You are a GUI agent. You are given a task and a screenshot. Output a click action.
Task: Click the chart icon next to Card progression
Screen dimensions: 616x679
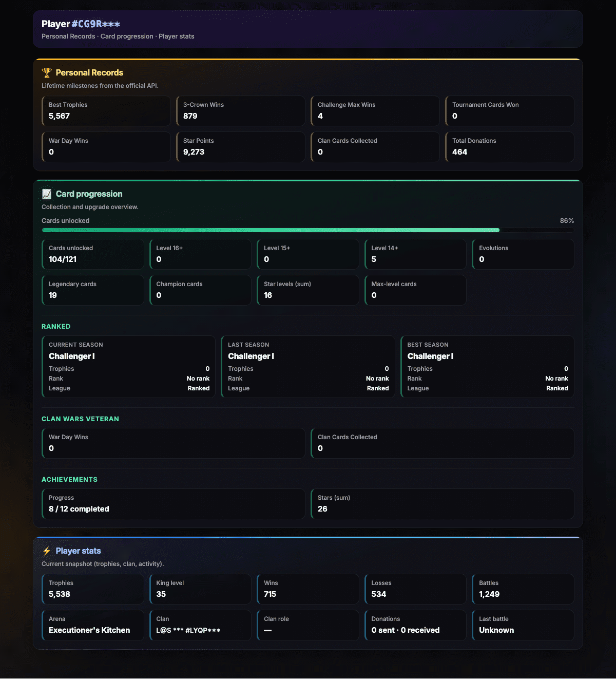(x=47, y=194)
